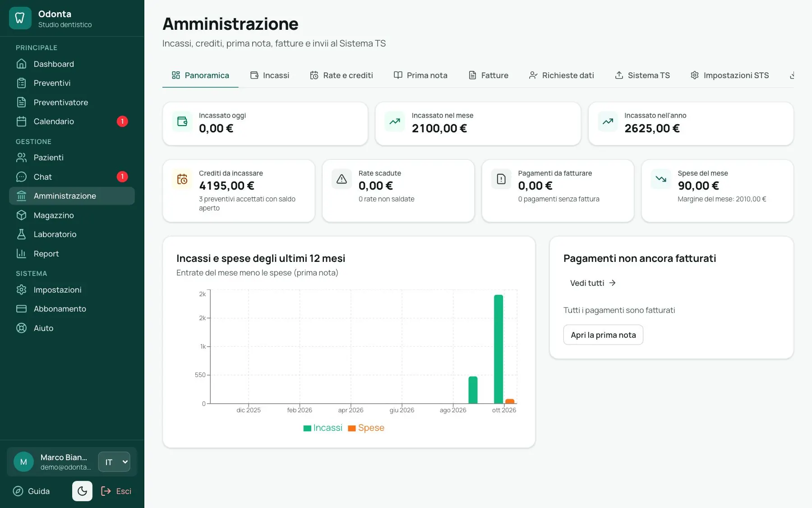Viewport: 812px width, 508px height.
Task: Click the Incassato oggi wallet icon
Action: 182,121
